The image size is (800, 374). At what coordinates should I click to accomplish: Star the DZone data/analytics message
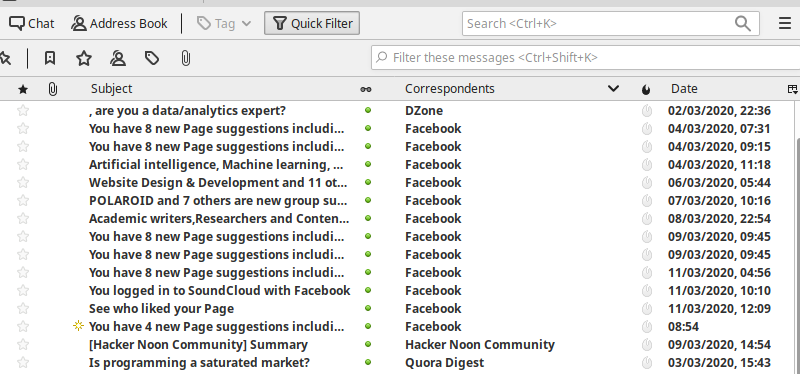pos(23,111)
